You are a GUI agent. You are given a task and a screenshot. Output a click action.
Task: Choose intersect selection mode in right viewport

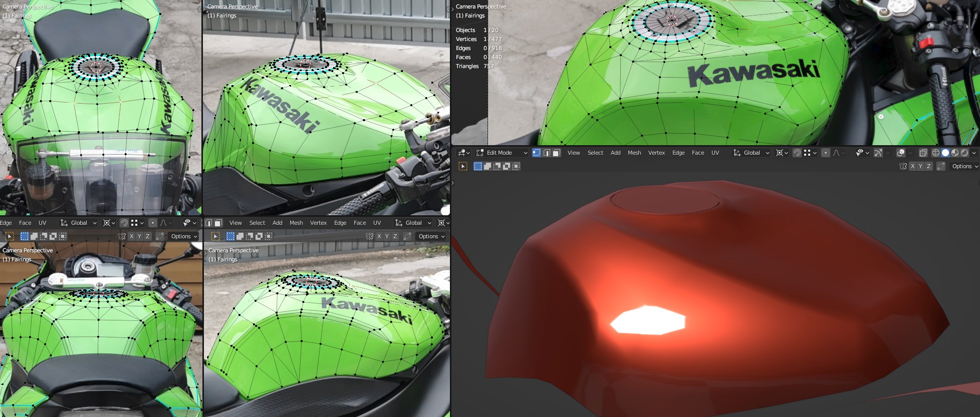click(516, 166)
